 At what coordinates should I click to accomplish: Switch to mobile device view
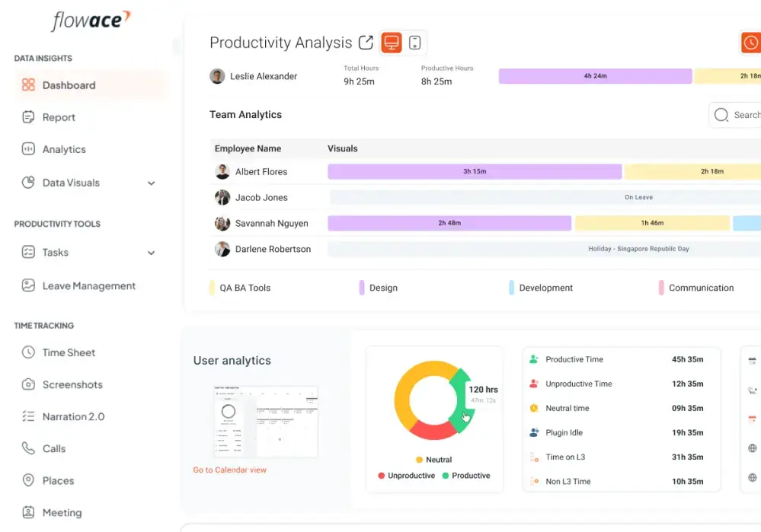(x=414, y=43)
